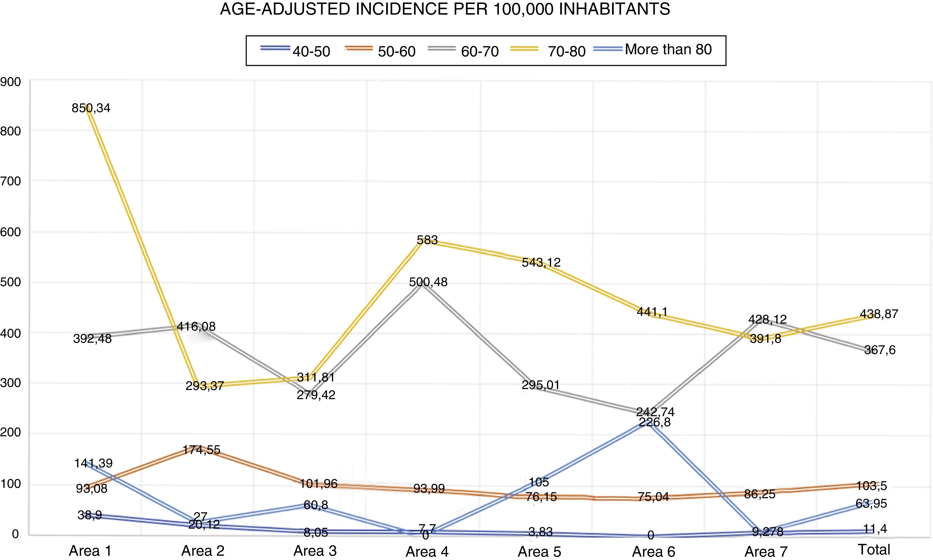The image size is (933, 560).
Task: Select the 583 data label at Area 4
Action: point(427,240)
